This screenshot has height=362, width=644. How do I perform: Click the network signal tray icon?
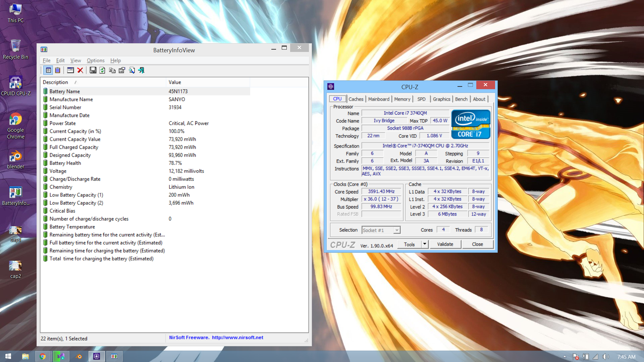pos(595,357)
